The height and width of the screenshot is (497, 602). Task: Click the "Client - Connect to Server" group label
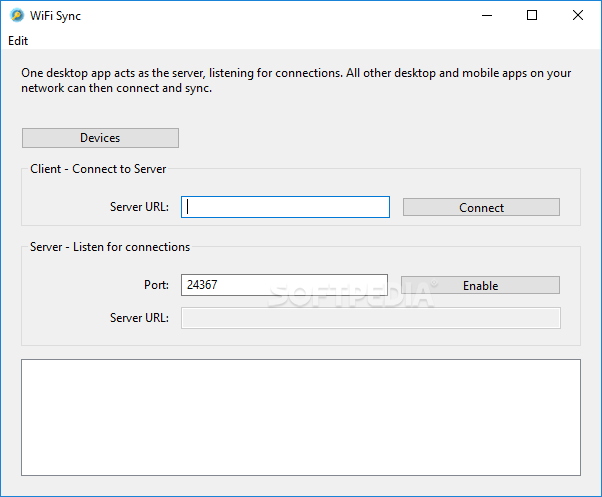98,169
